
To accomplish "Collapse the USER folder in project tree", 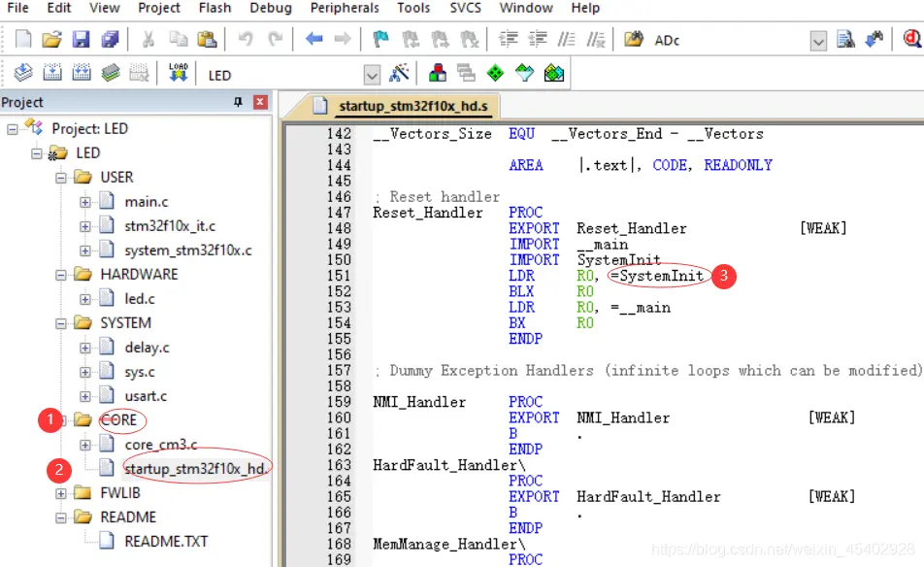I will point(61,178).
